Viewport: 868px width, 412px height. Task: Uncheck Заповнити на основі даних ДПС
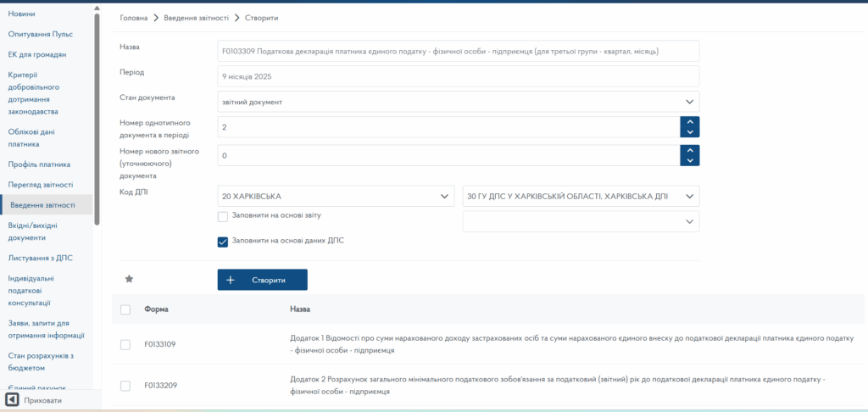223,241
